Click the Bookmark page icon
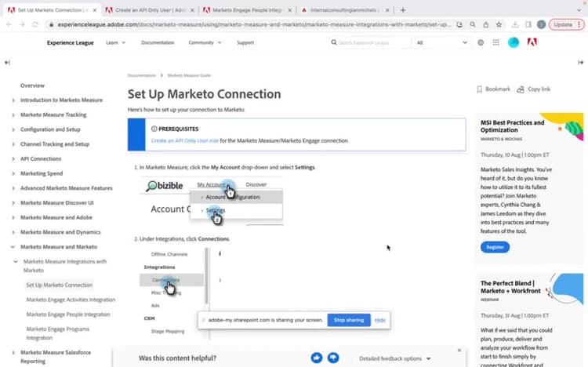The width and height of the screenshot is (588, 367). coord(479,89)
